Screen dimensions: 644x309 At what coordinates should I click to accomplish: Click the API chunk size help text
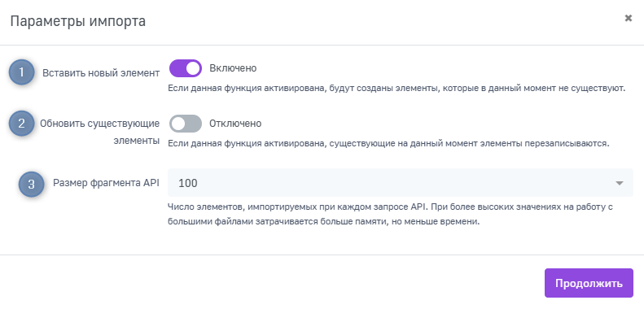pyautogui.click(x=390, y=214)
